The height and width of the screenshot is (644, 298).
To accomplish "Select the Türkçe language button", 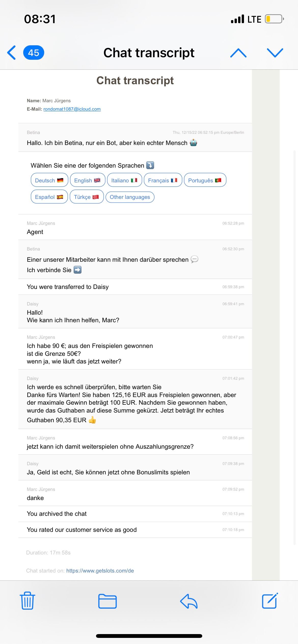I will (87, 197).
